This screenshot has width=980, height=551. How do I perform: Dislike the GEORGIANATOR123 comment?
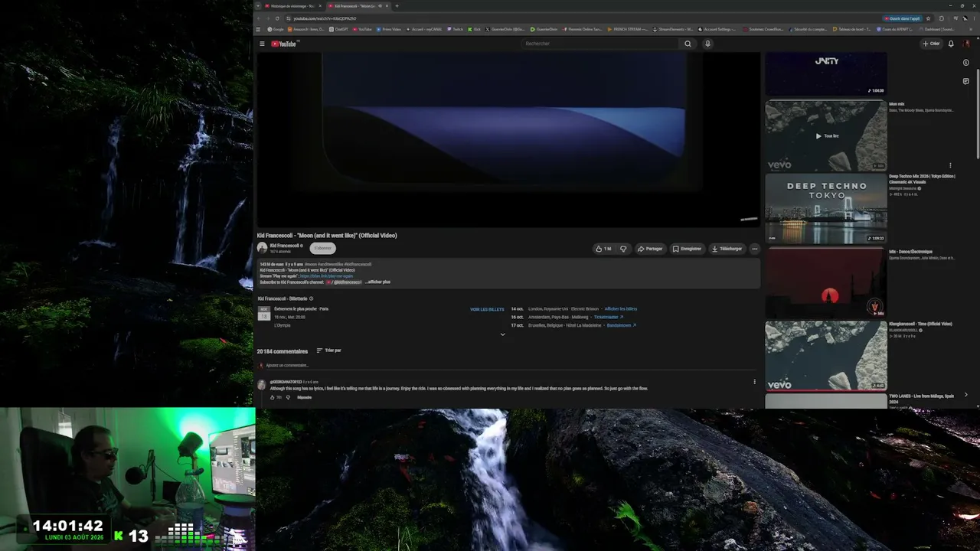[x=289, y=397]
